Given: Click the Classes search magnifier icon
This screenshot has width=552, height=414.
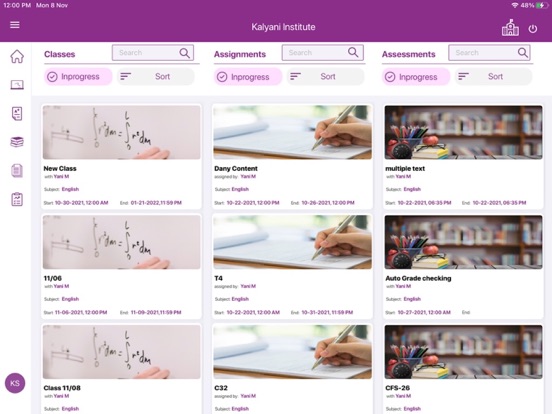Looking at the screenshot, I should click(184, 53).
